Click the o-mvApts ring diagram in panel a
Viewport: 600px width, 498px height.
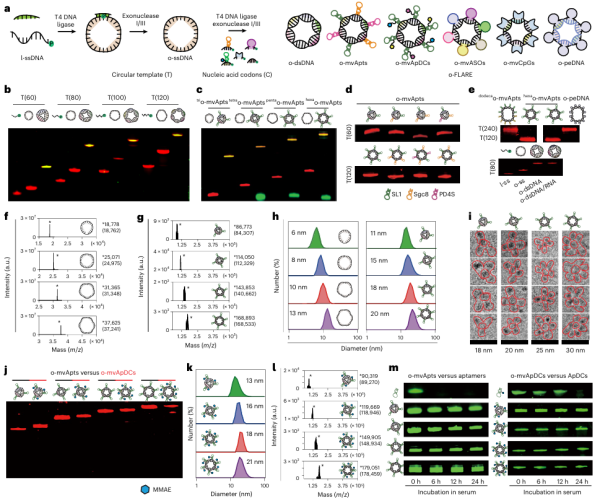pyautogui.click(x=354, y=30)
